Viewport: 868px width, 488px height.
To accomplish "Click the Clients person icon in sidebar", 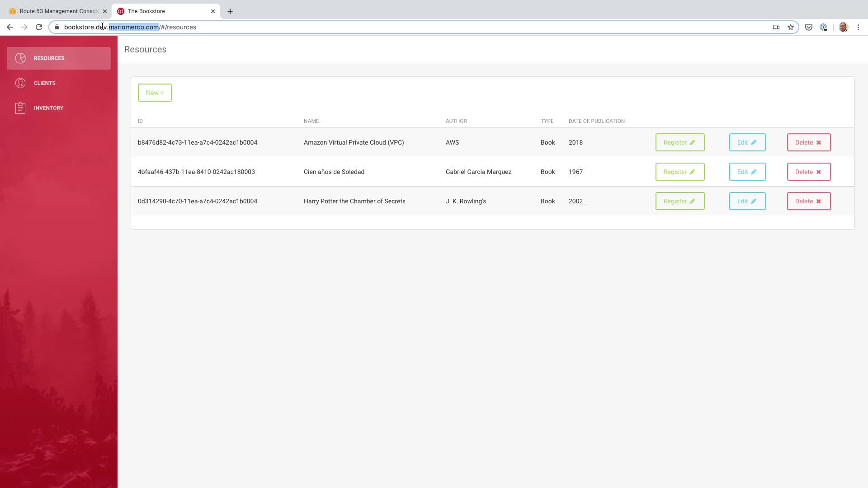I will tap(20, 83).
